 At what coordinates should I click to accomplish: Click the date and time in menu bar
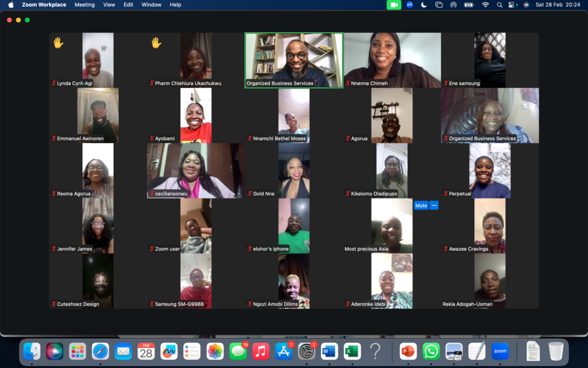pyautogui.click(x=558, y=5)
